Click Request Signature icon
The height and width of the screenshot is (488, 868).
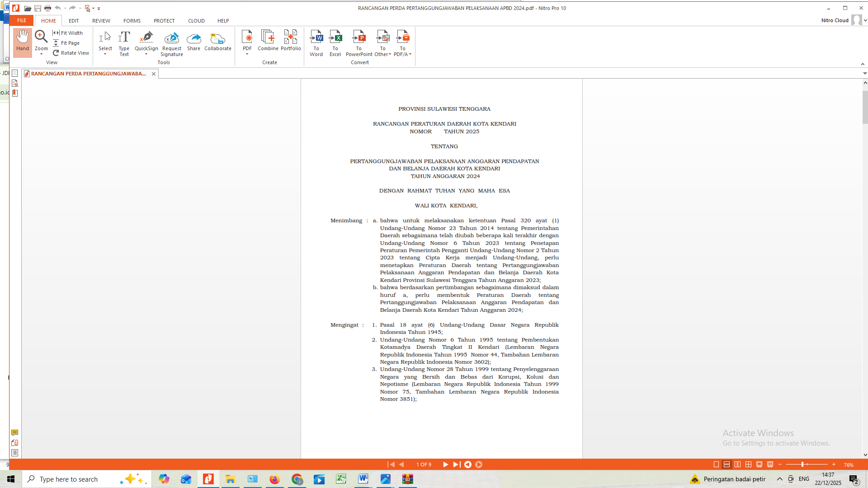(x=172, y=43)
